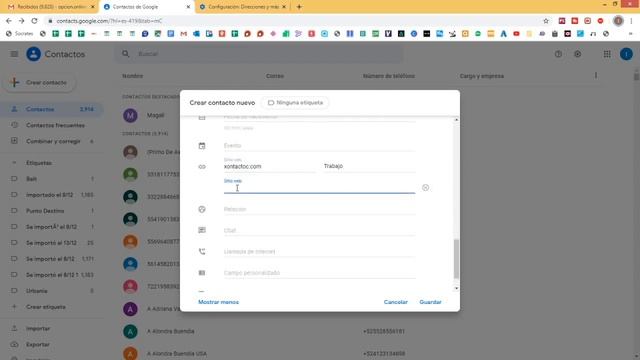Screen dimensions: 640x360
Task: Click the website link icon in dialog
Action: 202,167
